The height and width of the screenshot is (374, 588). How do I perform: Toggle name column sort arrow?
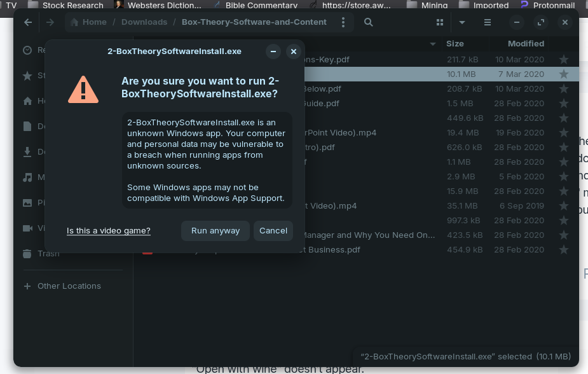(x=433, y=44)
